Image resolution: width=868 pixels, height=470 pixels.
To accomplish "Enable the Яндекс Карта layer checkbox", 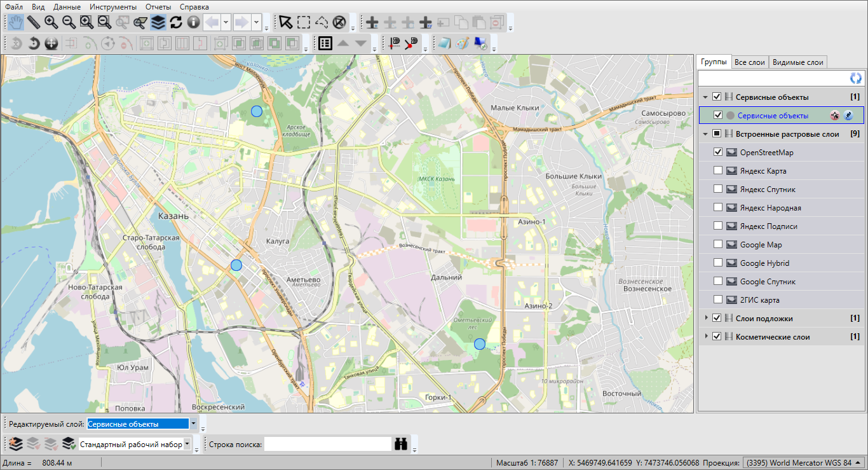I will point(718,171).
